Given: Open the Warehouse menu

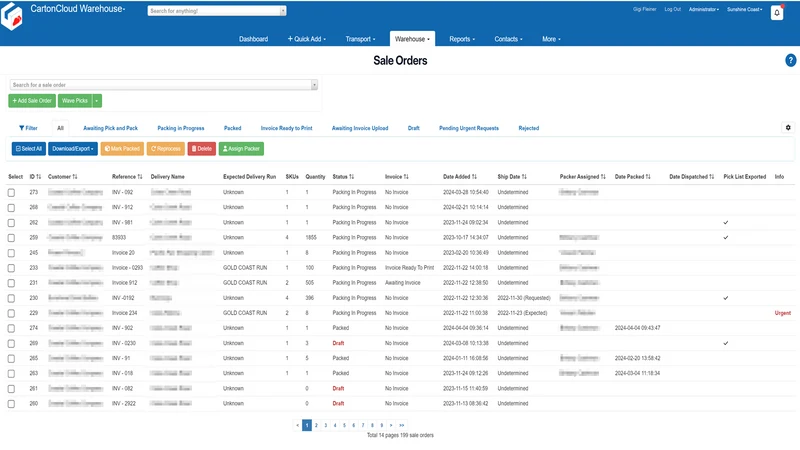Looking at the screenshot, I should pyautogui.click(x=412, y=39).
